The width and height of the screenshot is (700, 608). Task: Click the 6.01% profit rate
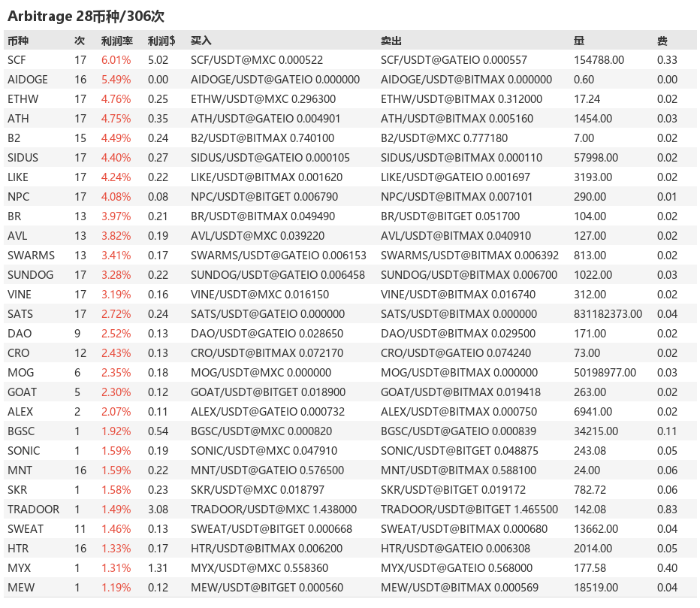tap(116, 60)
